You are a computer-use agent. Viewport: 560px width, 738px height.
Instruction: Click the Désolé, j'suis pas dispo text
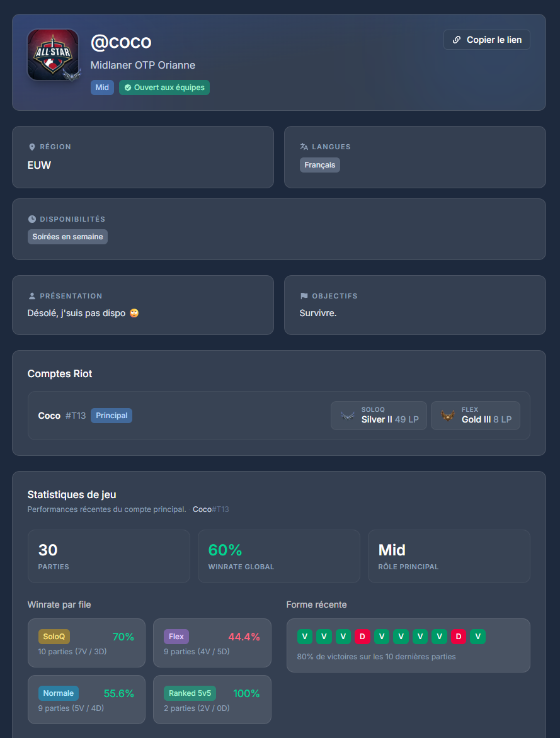76,313
